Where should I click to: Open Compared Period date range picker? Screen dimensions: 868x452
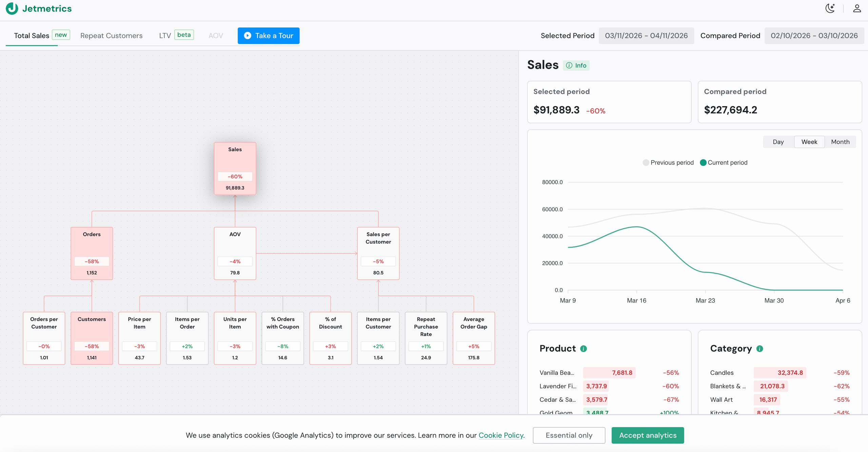(814, 36)
